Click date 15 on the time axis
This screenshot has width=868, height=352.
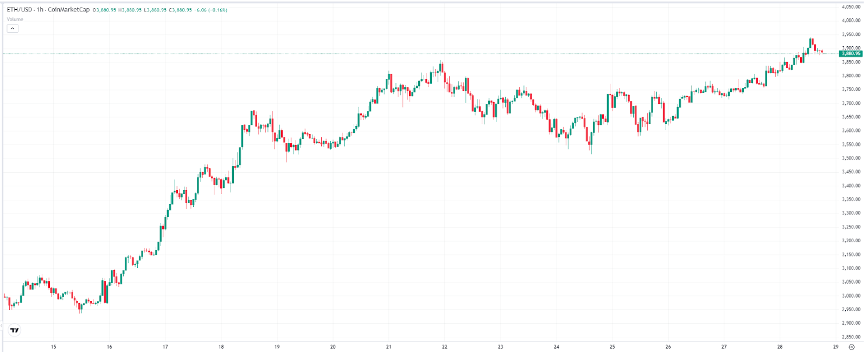click(53, 347)
